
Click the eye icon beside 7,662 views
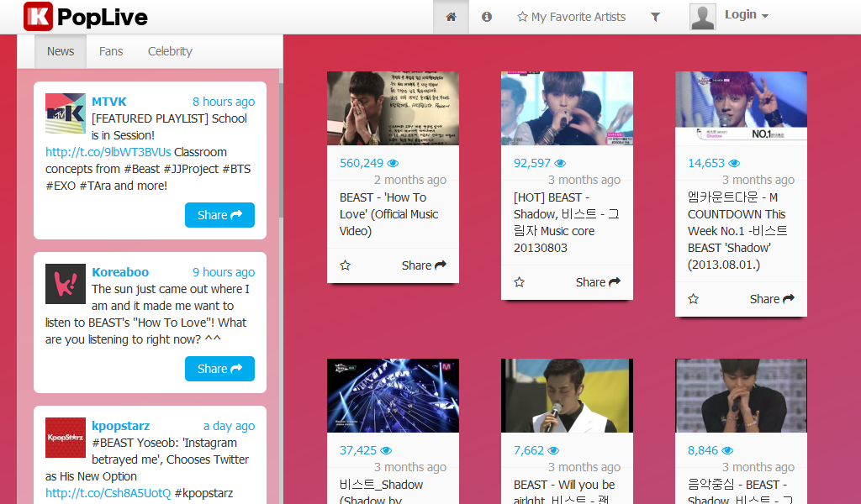point(553,451)
